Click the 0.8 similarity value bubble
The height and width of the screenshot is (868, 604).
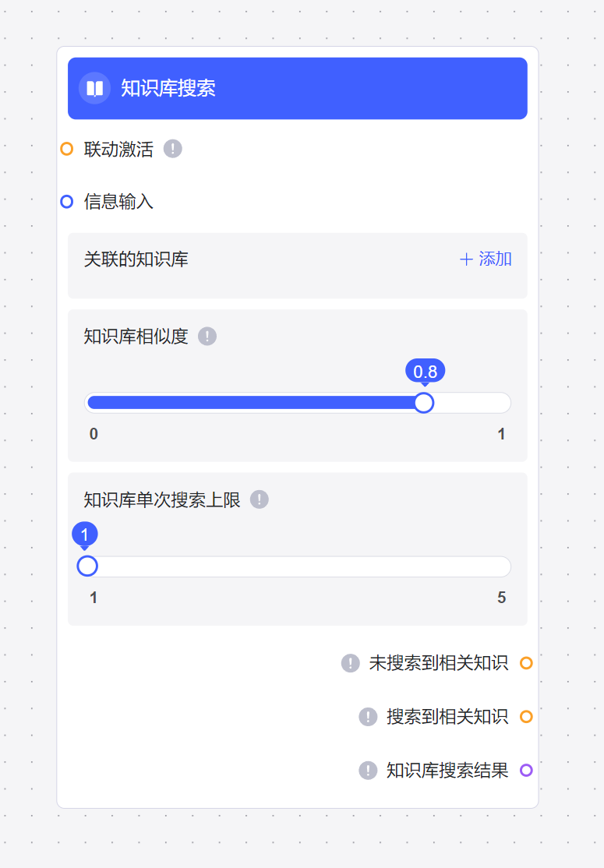425,371
